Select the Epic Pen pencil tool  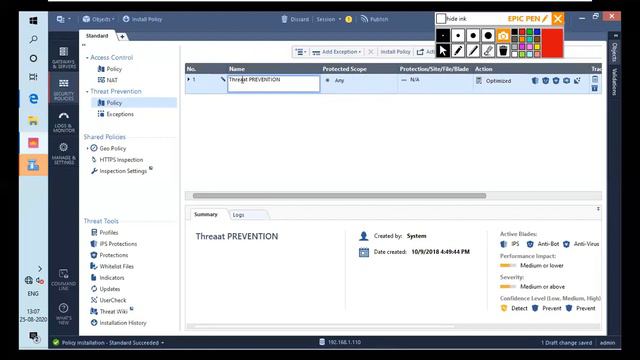tap(458, 51)
